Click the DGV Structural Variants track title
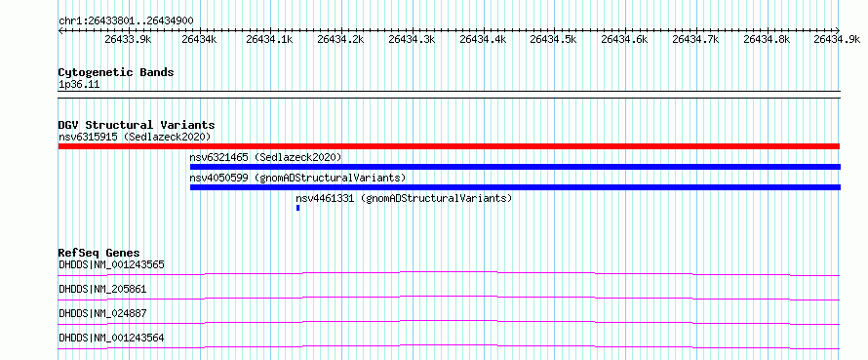 137,125
